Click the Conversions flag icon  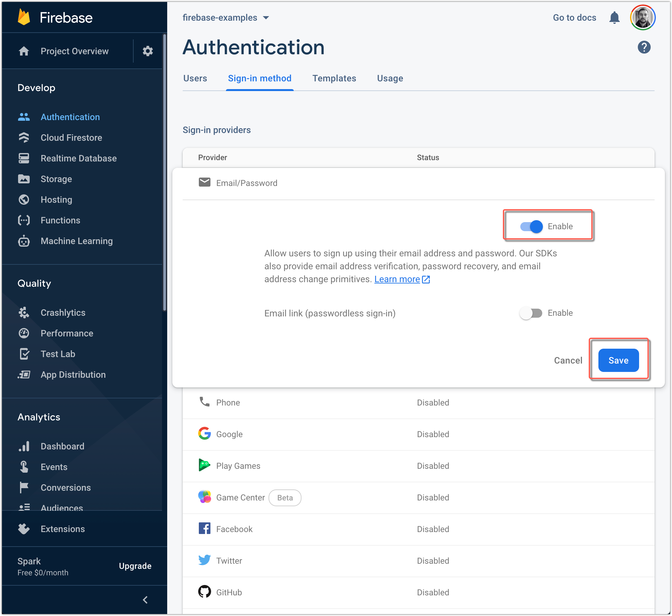(x=24, y=488)
